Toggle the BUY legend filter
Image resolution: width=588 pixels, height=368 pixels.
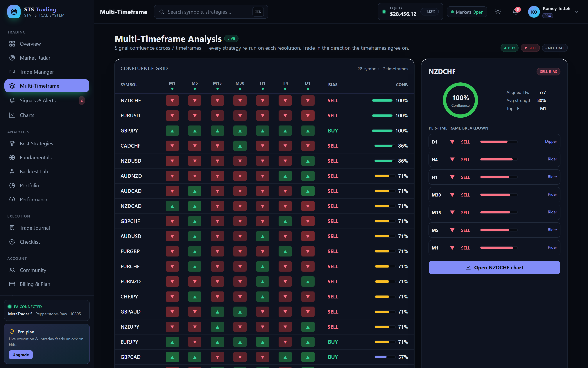coord(510,48)
